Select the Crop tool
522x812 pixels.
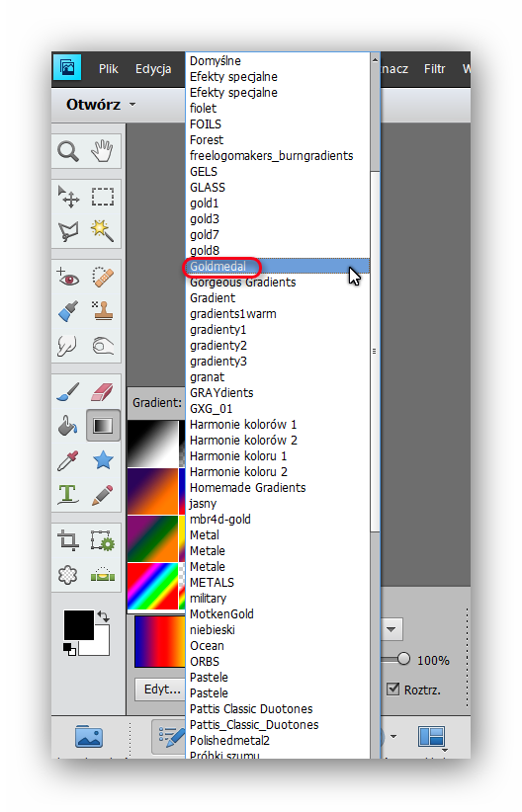(68, 540)
